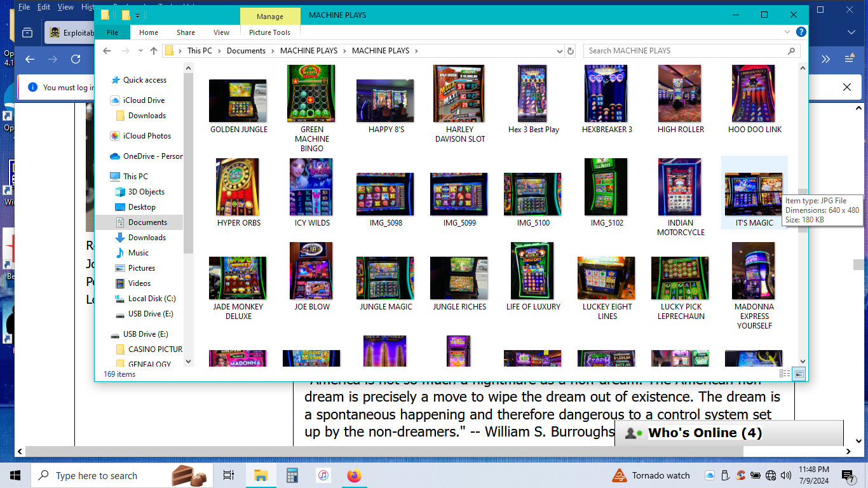Image resolution: width=868 pixels, height=488 pixels.
Task: Open Explorer help question mark icon
Action: pyautogui.click(x=801, y=32)
